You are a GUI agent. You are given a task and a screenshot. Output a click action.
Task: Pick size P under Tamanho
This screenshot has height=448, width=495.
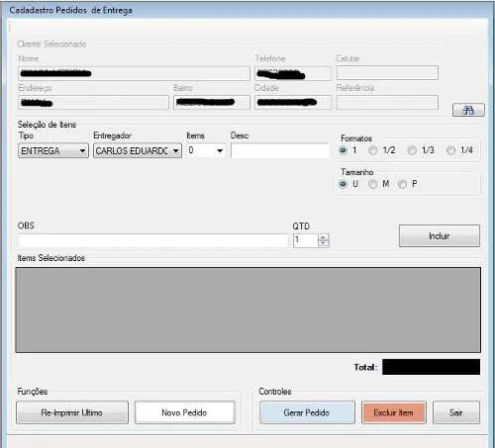(402, 184)
